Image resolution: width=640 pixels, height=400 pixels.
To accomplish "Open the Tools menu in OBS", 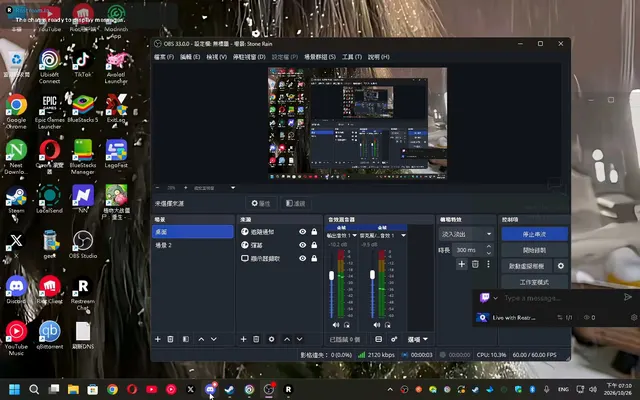I will coord(352,57).
